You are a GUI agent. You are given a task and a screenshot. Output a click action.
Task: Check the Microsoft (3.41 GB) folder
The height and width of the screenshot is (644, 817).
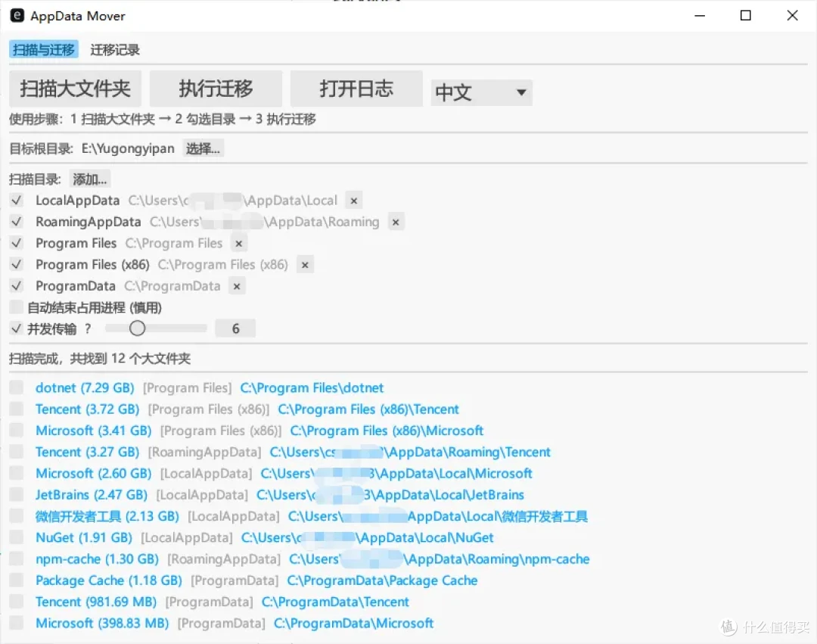17,430
